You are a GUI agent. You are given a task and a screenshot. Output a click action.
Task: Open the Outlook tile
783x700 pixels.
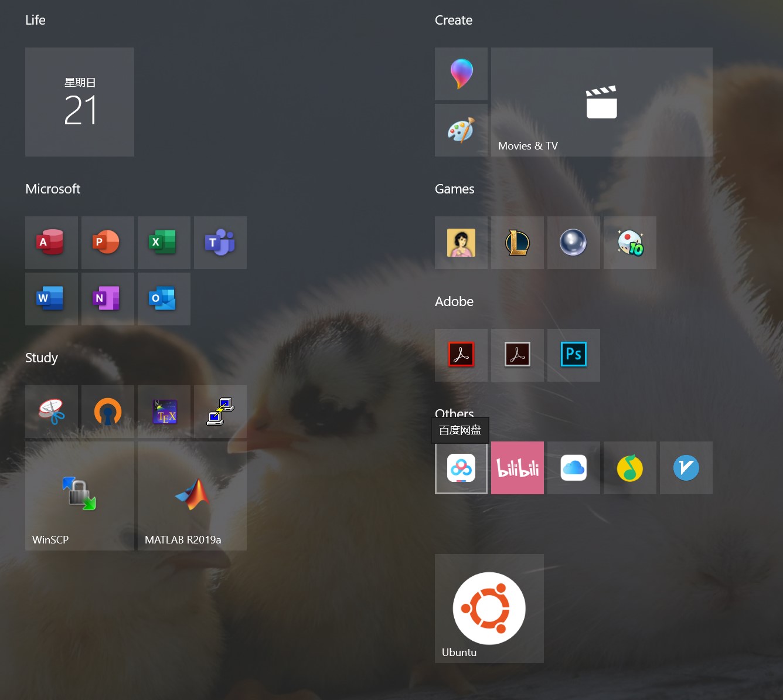coord(164,299)
